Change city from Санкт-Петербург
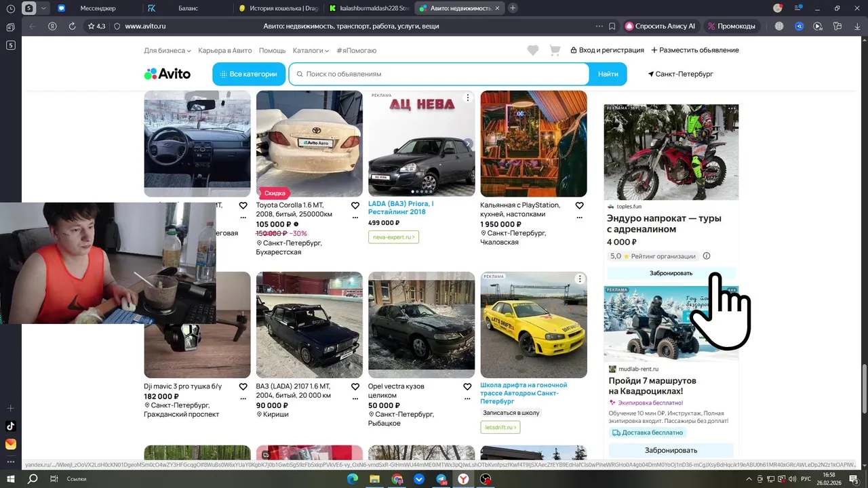The width and height of the screenshot is (868, 488). tap(680, 74)
